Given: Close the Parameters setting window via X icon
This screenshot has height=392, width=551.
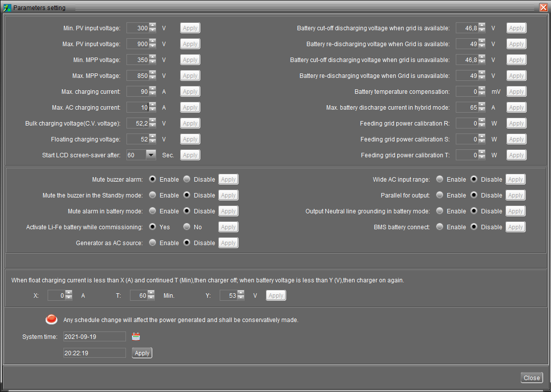Looking at the screenshot, I should 543,7.
